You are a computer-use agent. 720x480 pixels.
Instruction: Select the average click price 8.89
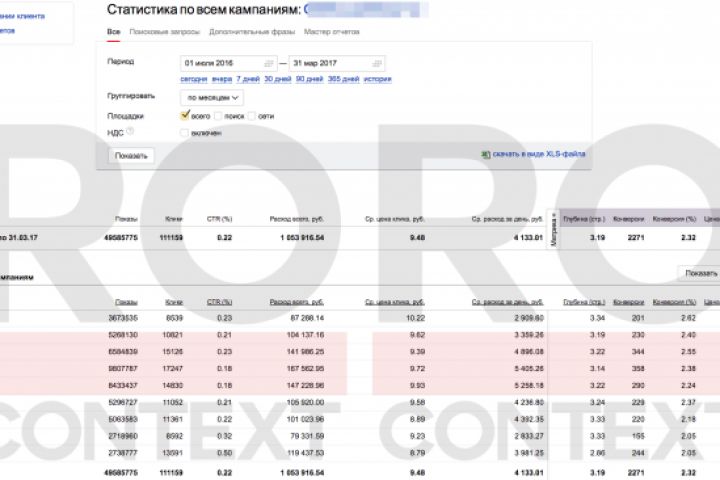[417, 419]
